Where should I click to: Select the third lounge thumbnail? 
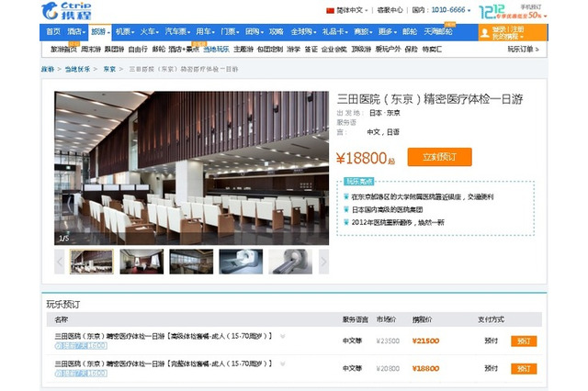[191, 262]
